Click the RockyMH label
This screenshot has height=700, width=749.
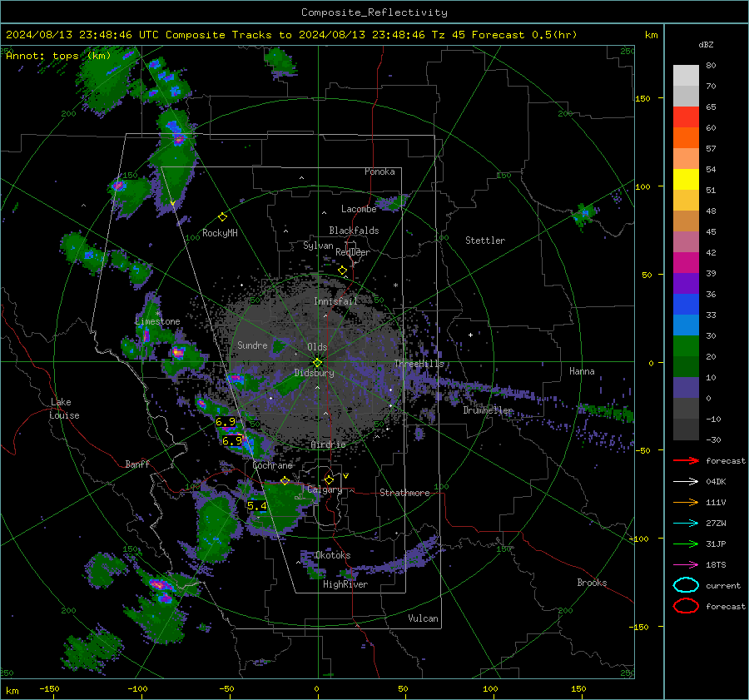click(220, 233)
